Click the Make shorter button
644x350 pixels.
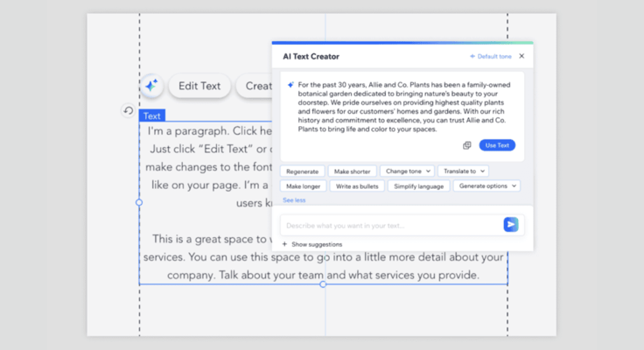pos(353,171)
